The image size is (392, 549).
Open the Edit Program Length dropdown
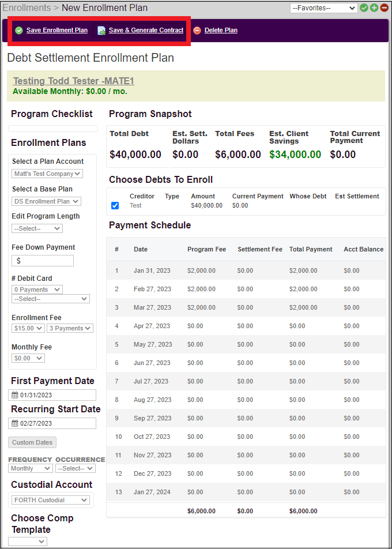click(37, 228)
